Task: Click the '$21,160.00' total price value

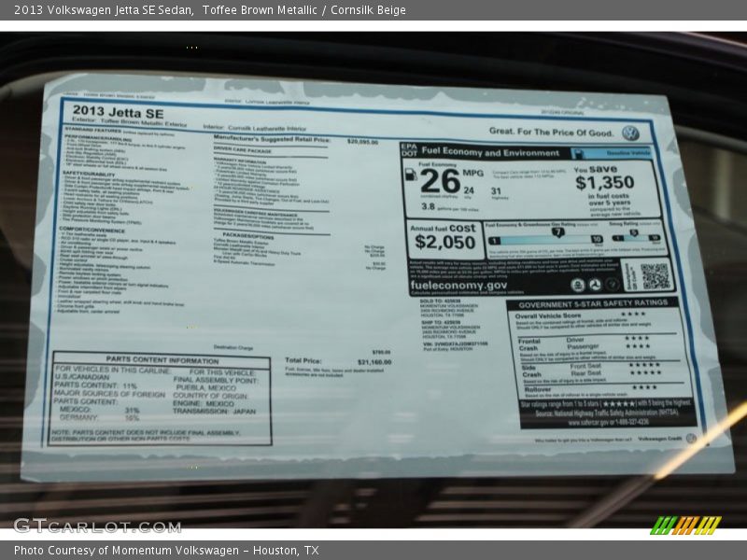Action: coord(374,362)
